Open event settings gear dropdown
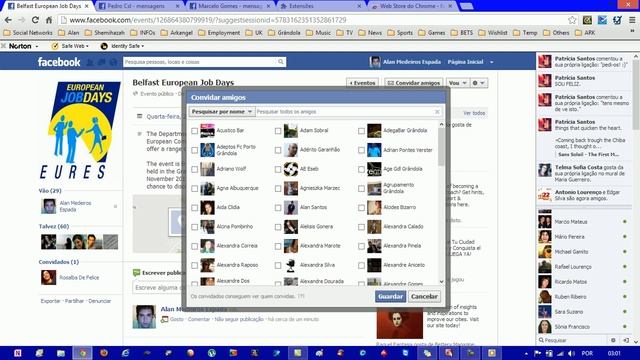 478,83
